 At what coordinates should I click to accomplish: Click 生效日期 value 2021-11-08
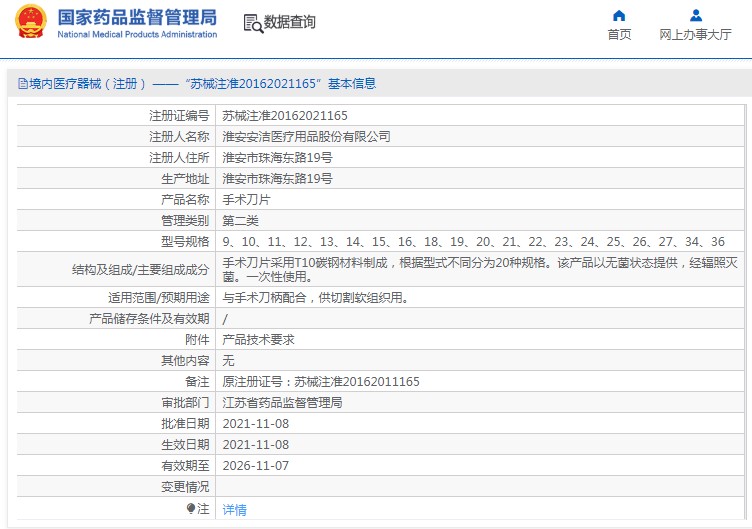[256, 445]
